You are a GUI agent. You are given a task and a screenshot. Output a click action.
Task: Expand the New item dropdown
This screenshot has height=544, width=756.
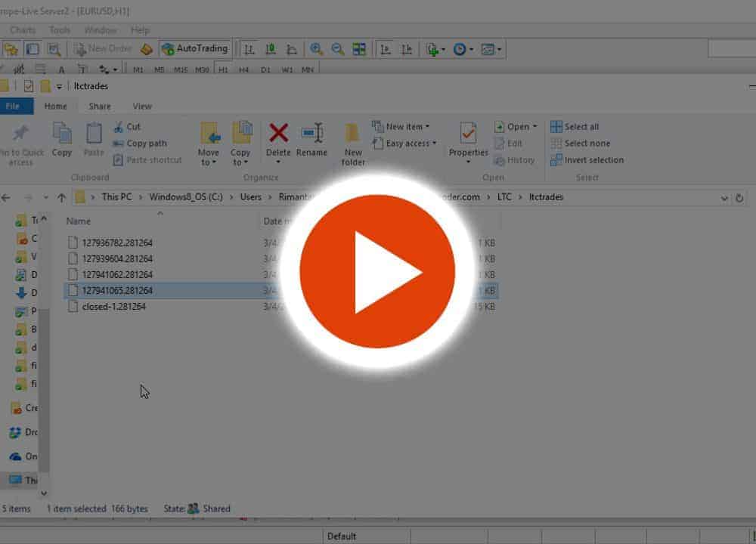[x=401, y=127]
